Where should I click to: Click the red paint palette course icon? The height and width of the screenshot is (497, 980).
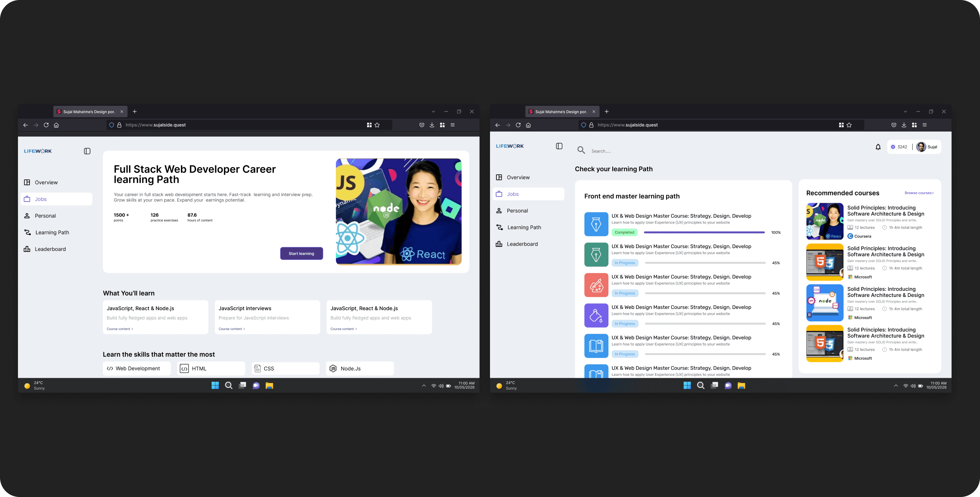[596, 285]
